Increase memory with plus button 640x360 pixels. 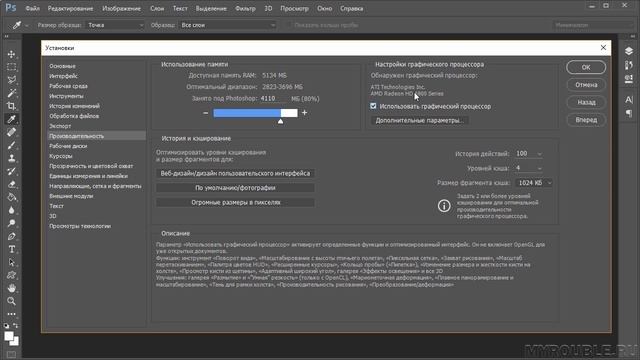(304, 113)
